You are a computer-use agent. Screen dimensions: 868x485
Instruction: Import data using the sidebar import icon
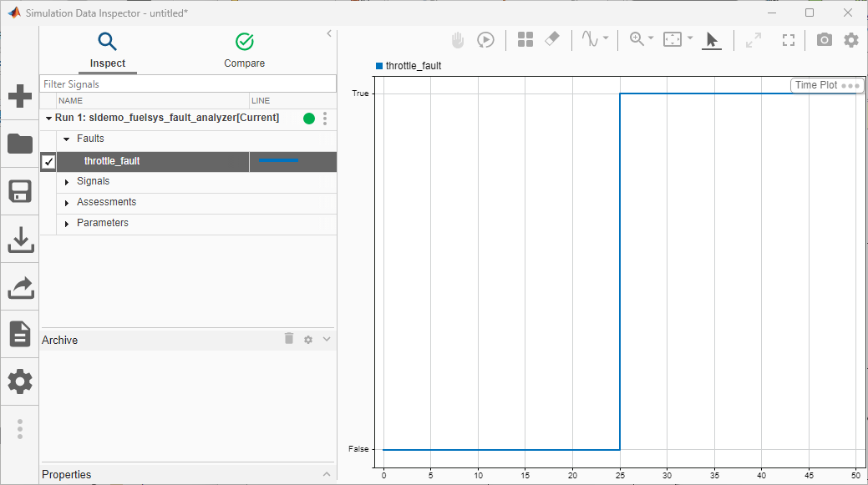(x=19, y=239)
